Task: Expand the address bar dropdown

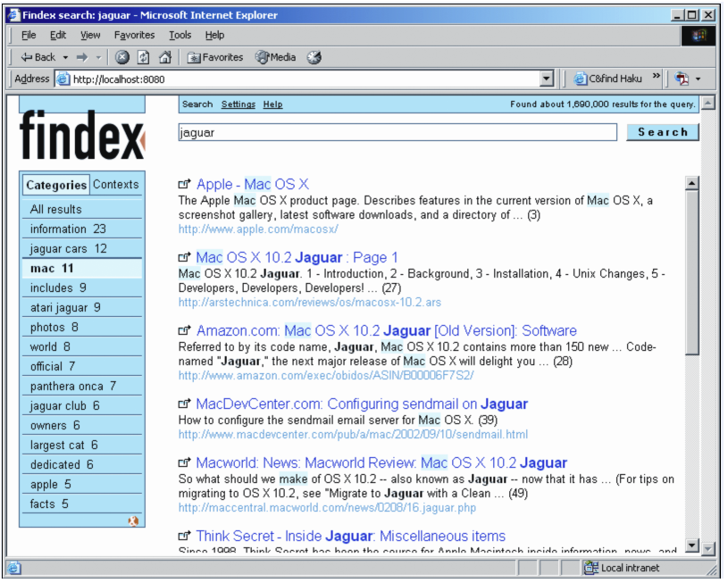Action: tap(547, 79)
